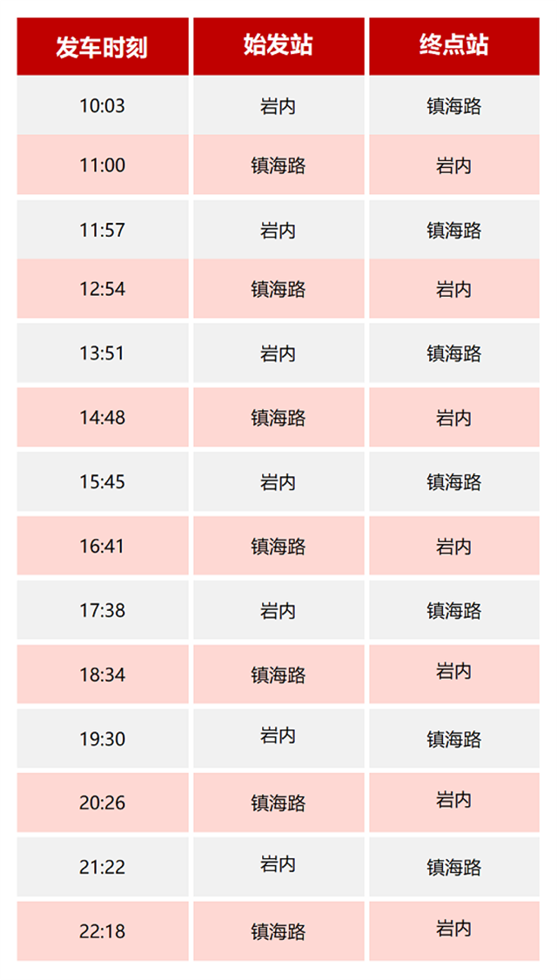The width and height of the screenshot is (557, 980).
Task: Click the 14:48 departure time
Action: pyautogui.click(x=102, y=418)
